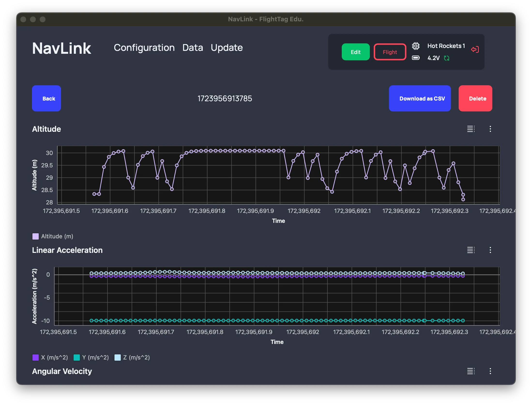Open the Altitude chart legend list icon
This screenshot has height=405, width=532.
pyautogui.click(x=471, y=129)
